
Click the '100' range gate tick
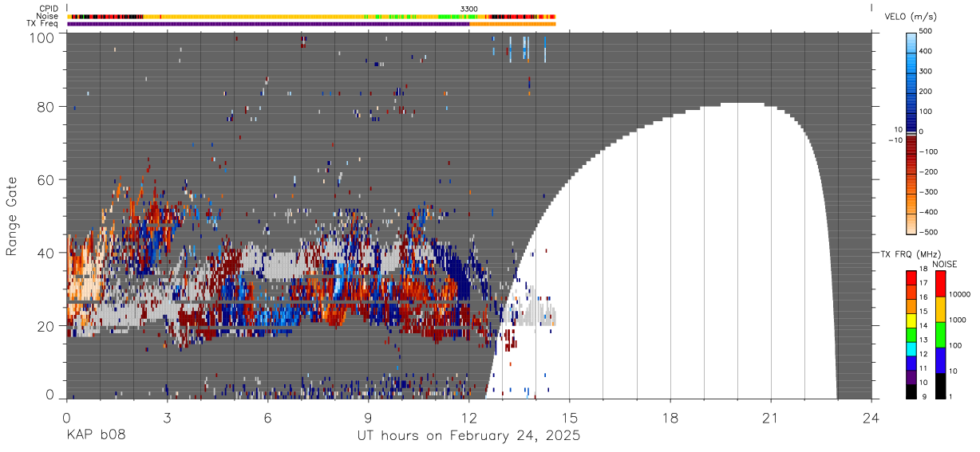(42, 37)
